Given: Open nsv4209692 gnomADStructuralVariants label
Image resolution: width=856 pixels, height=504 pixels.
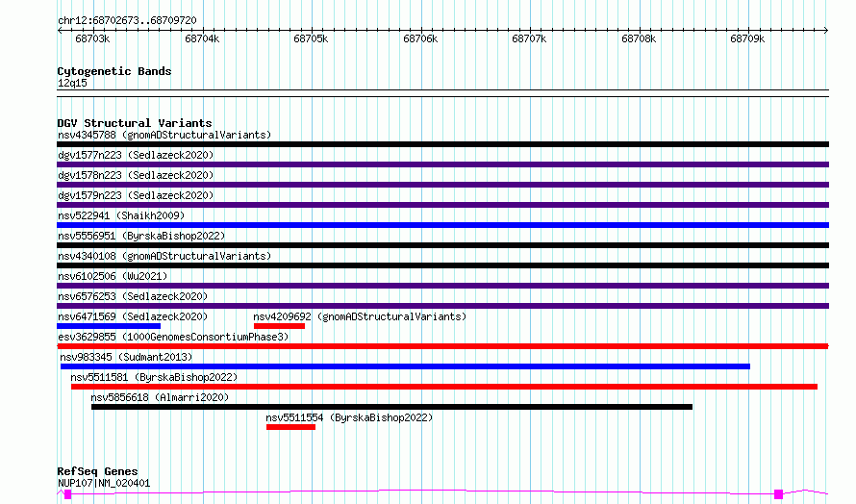Looking at the screenshot, I should click(x=360, y=316).
